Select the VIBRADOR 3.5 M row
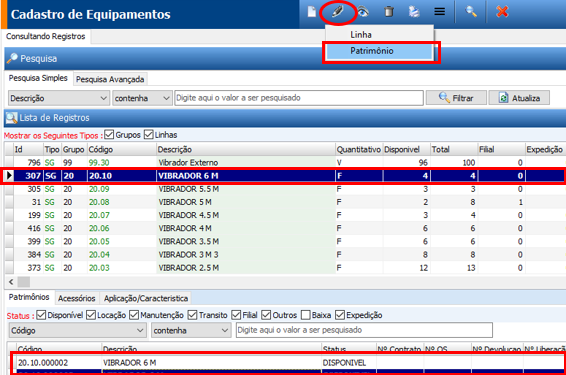Image resolution: width=566 pixels, height=375 pixels. click(285, 241)
